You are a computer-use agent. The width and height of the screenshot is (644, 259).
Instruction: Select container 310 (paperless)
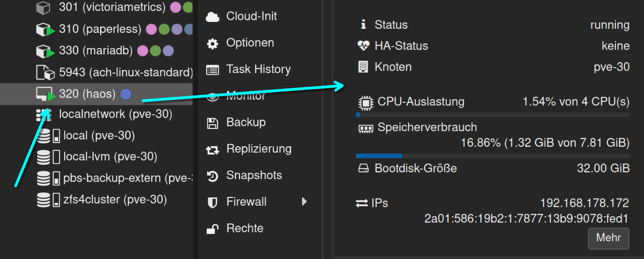tap(100, 29)
